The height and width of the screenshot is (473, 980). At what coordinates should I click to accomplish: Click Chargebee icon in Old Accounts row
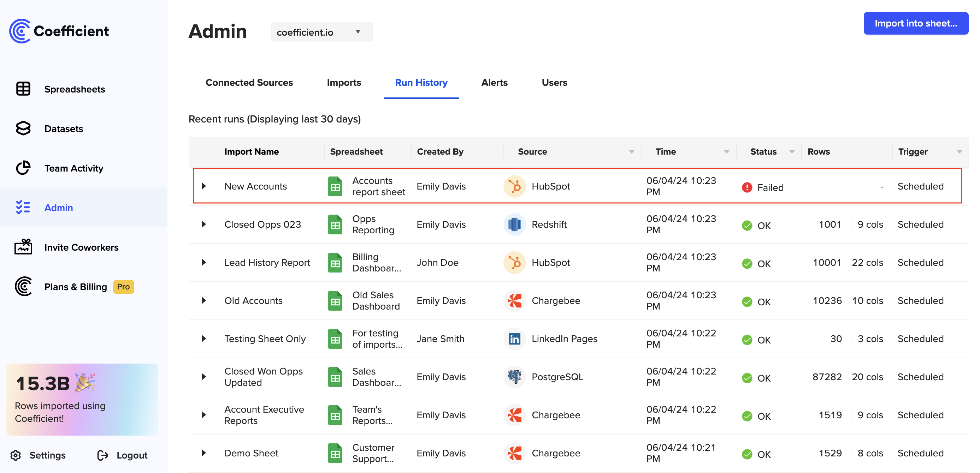(514, 301)
